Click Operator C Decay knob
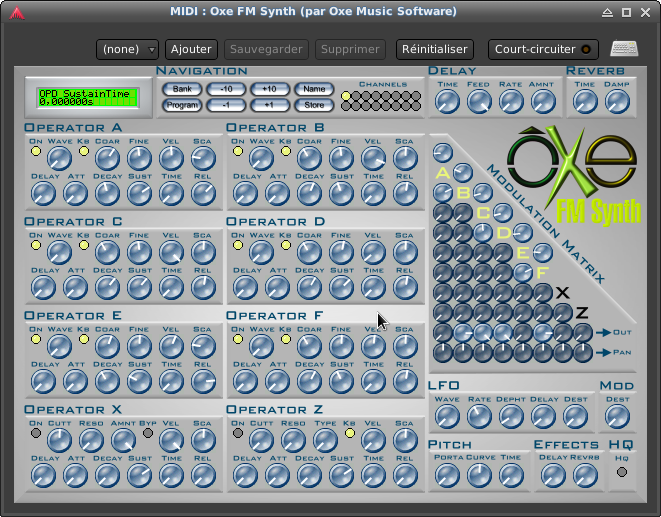This screenshot has width=661, height=517. [x=107, y=288]
